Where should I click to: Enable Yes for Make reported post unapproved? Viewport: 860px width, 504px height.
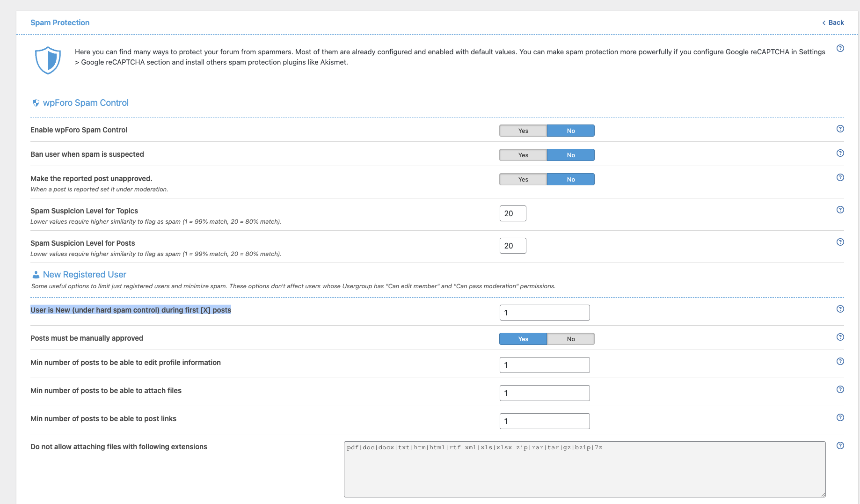(x=523, y=180)
